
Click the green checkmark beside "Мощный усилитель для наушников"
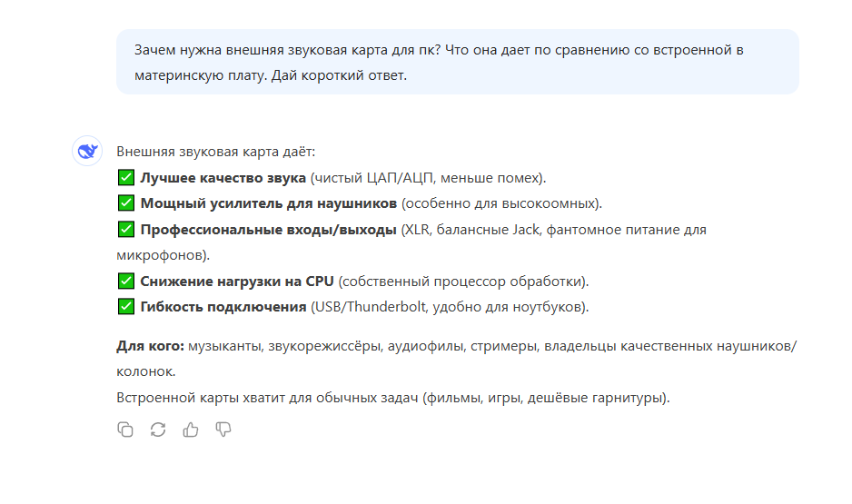126,203
